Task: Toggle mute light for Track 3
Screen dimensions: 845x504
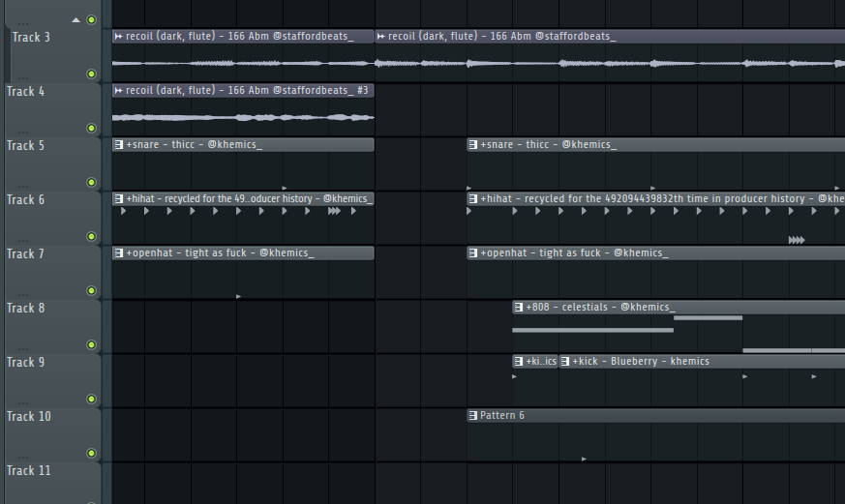Action: (92, 74)
